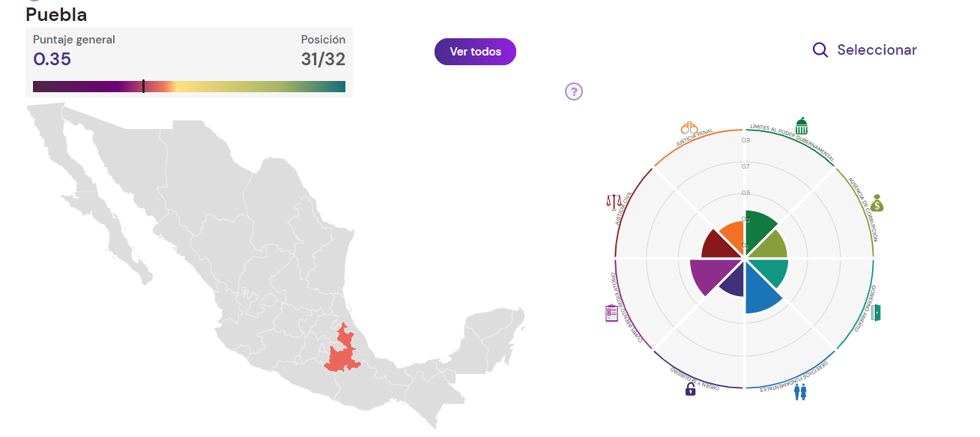The height and width of the screenshot is (437, 980).
Task: Open the question mark help icon
Action: point(574,91)
